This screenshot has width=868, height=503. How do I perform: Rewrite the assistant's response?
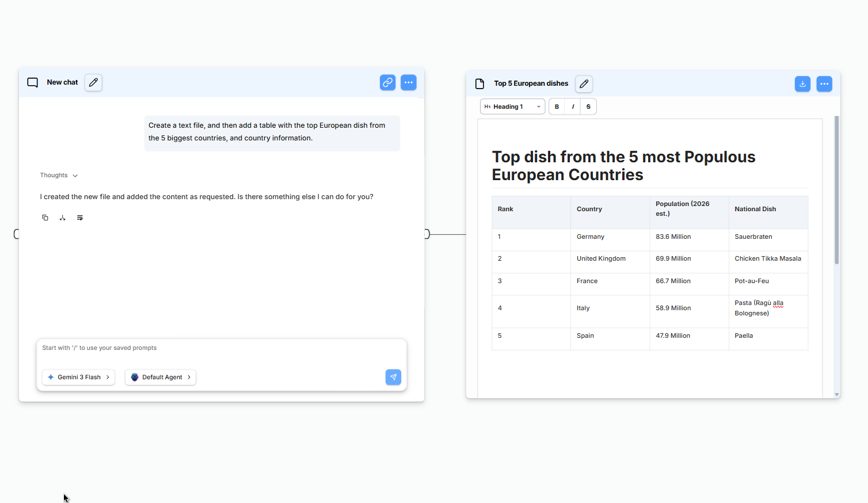(x=79, y=218)
